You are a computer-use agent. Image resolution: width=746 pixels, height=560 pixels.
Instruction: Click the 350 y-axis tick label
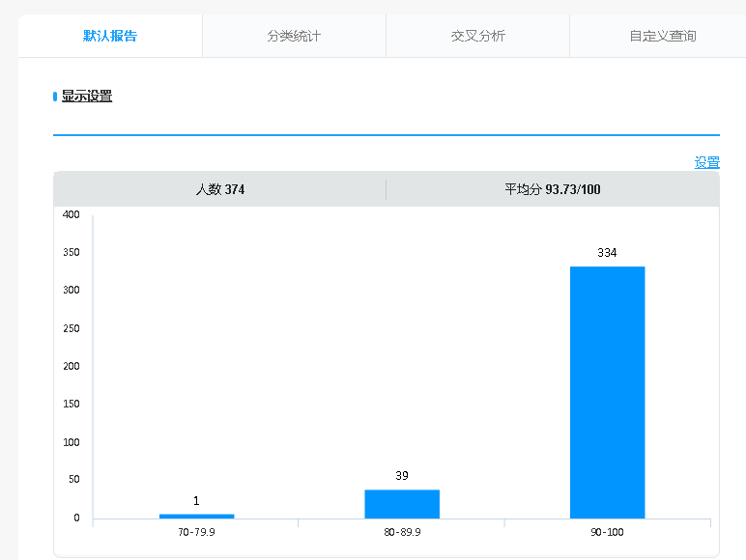[x=71, y=252]
